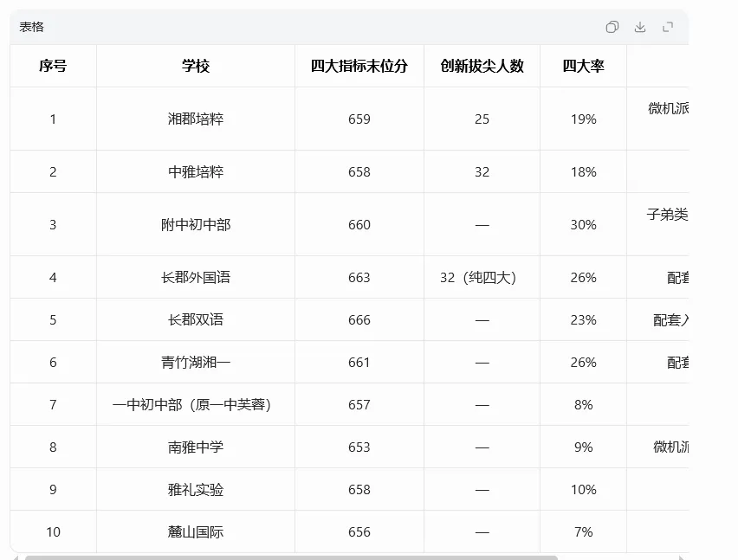Click the 长郡双语 cell
The height and width of the screenshot is (560, 738).
pyautogui.click(x=196, y=319)
